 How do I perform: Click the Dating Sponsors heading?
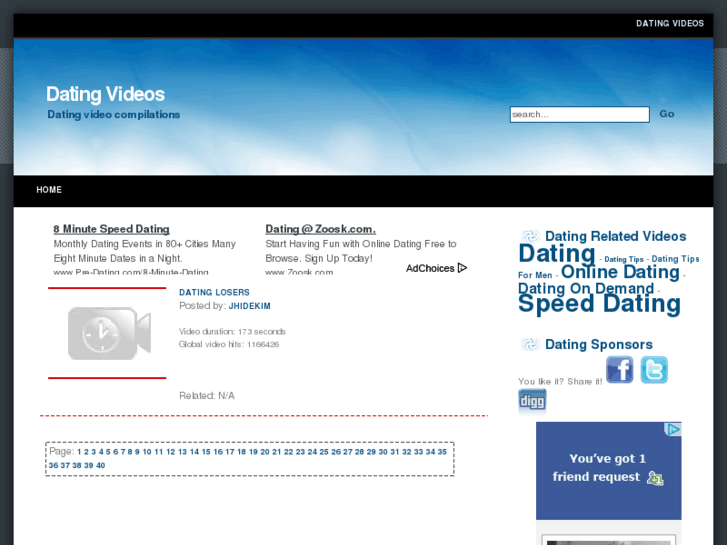[599, 345]
